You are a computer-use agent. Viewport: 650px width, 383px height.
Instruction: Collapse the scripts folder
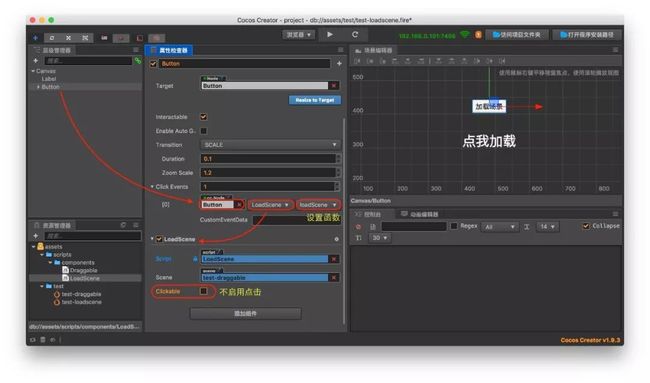pos(42,255)
